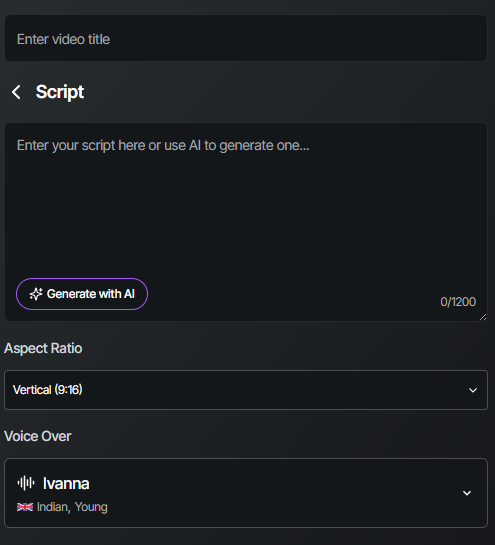Viewport: 495px width, 545px height.
Task: Click the Script section heading
Action: coord(60,92)
